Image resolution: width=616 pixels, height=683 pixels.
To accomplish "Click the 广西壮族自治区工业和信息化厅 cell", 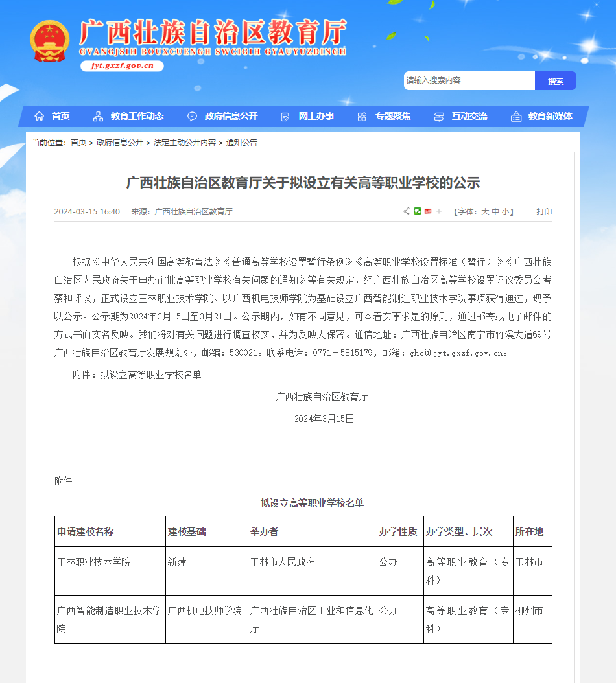I will tap(312, 619).
